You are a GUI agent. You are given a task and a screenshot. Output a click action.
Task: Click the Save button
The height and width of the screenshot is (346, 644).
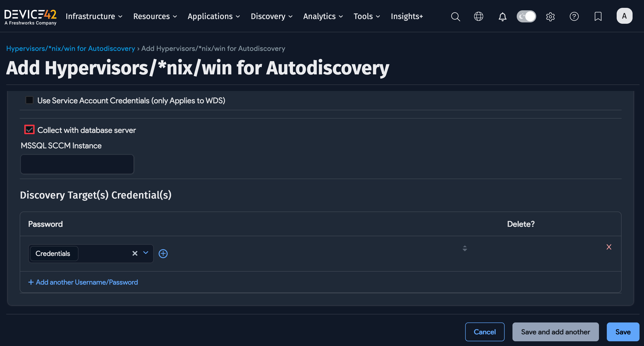click(623, 332)
